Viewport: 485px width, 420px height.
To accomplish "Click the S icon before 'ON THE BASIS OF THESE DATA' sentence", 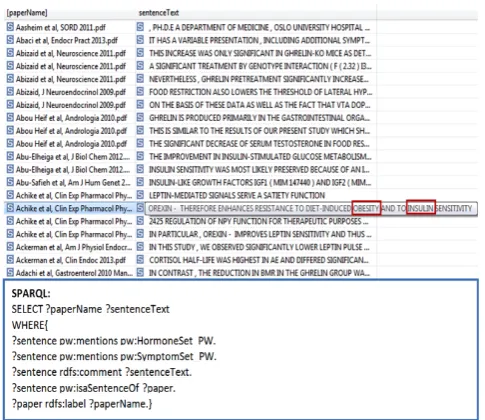I will (x=140, y=105).
